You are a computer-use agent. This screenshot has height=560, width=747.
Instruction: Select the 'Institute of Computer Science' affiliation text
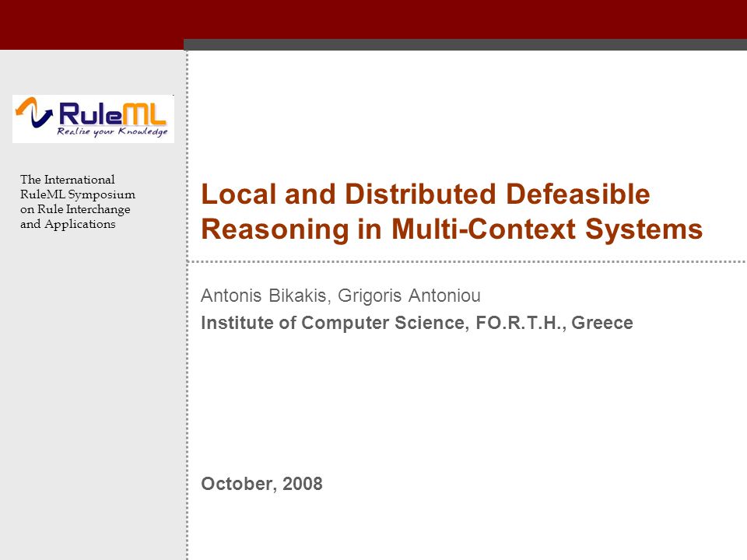[332, 322]
